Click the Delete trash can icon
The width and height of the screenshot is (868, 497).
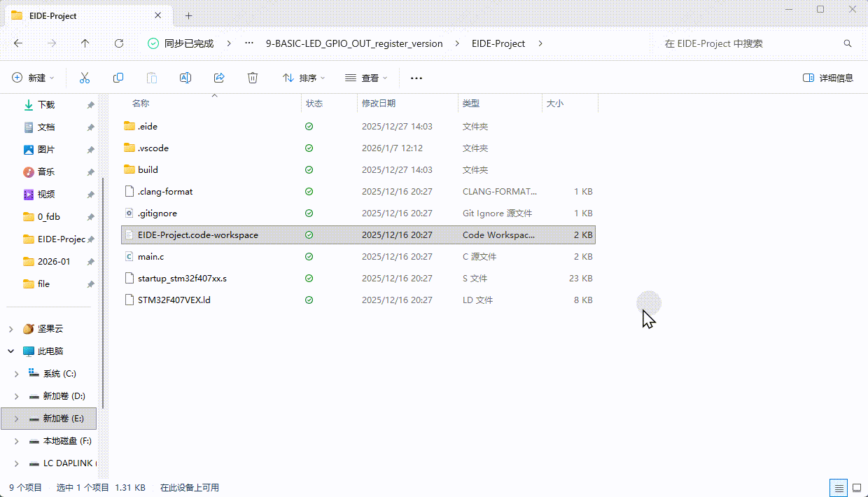[x=253, y=78]
